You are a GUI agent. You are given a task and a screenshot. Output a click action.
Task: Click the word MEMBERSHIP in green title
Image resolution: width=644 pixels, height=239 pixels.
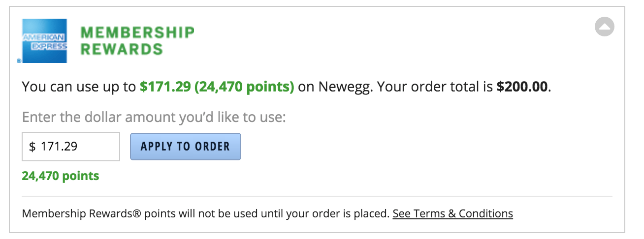click(137, 32)
